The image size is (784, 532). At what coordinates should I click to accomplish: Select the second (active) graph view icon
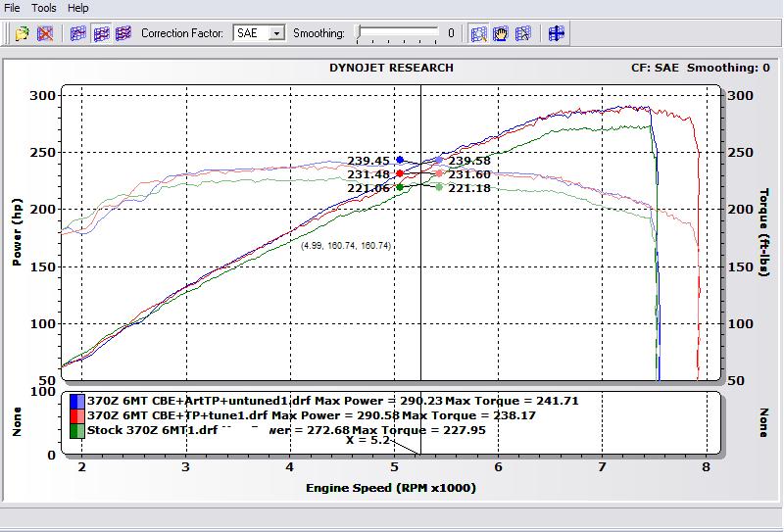click(102, 33)
